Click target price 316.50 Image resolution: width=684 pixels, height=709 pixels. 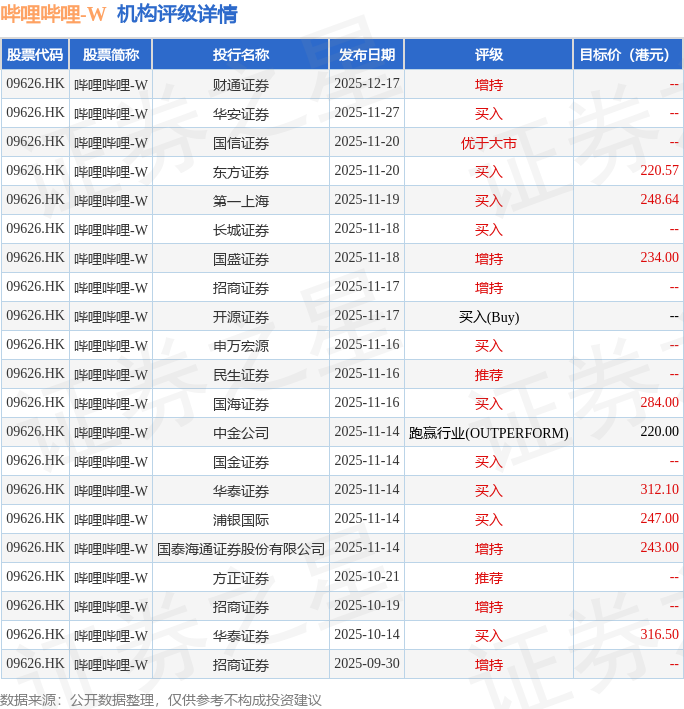point(659,634)
